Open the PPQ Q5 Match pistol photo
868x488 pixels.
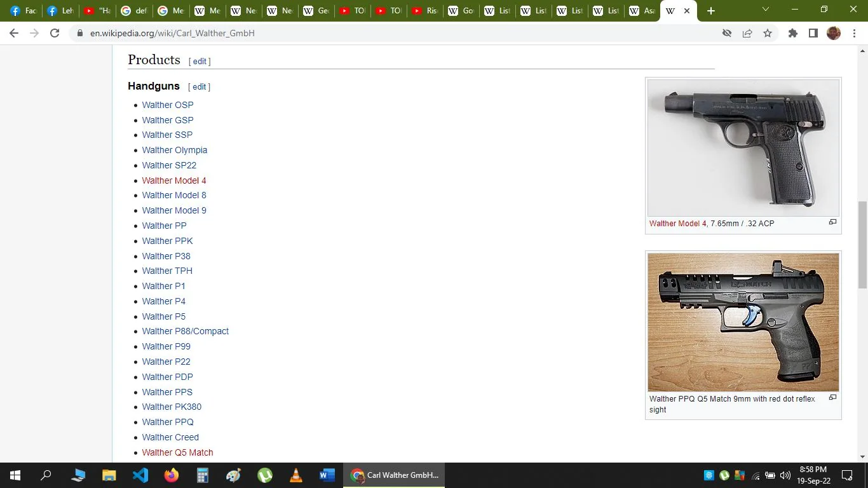pyautogui.click(x=743, y=323)
